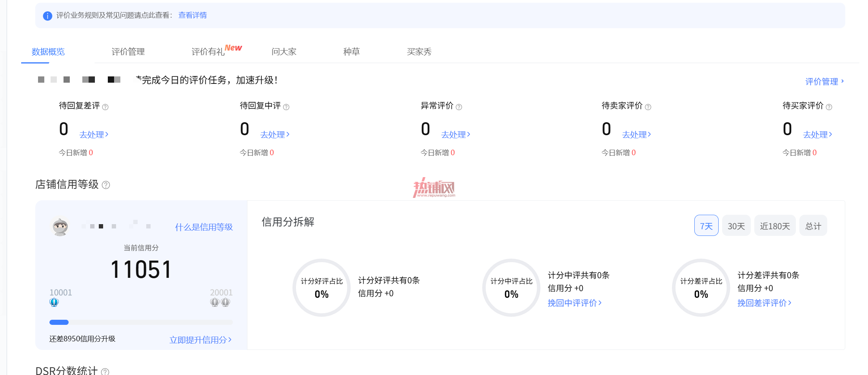The height and width of the screenshot is (375, 868).
Task: Open 查看详情 link in notice bar
Action: coord(192,15)
